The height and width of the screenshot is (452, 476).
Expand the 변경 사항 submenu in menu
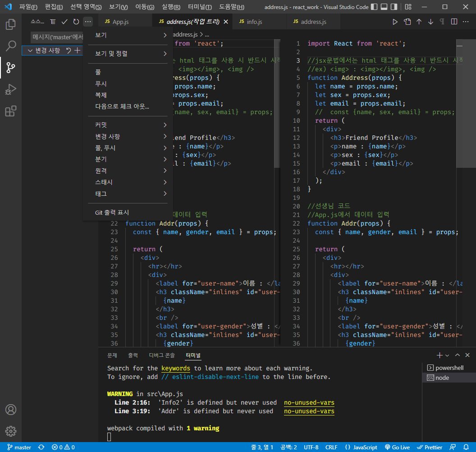pos(128,136)
